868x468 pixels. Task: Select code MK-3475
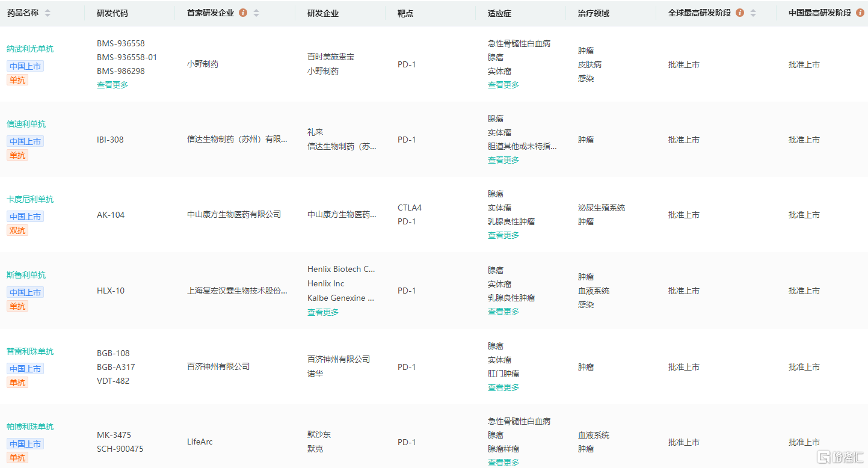tap(114, 435)
